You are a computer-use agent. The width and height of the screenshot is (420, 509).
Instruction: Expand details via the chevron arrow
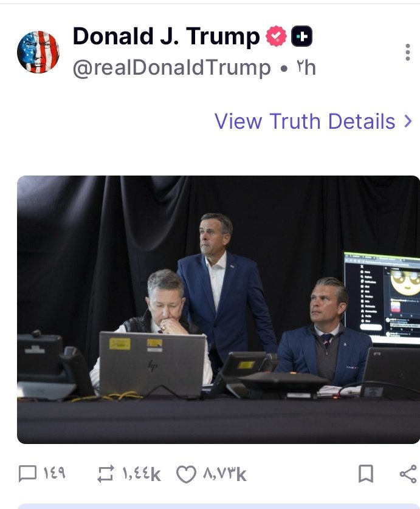point(408,121)
